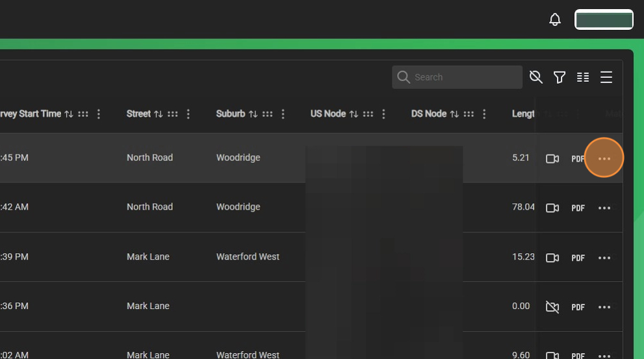Click disabled video icon in 0.00 row
Viewport: 644px width, 359px height.
point(552,307)
